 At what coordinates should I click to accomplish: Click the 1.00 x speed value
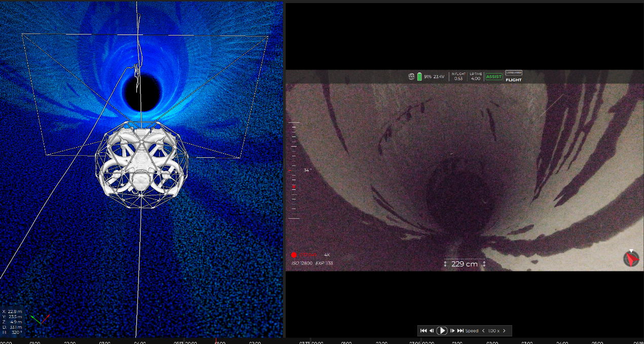pos(493,330)
